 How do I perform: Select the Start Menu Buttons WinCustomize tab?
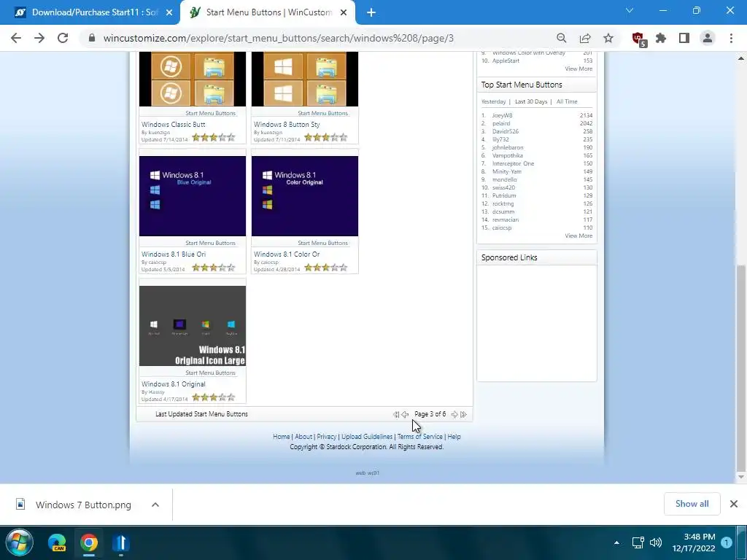(x=267, y=12)
